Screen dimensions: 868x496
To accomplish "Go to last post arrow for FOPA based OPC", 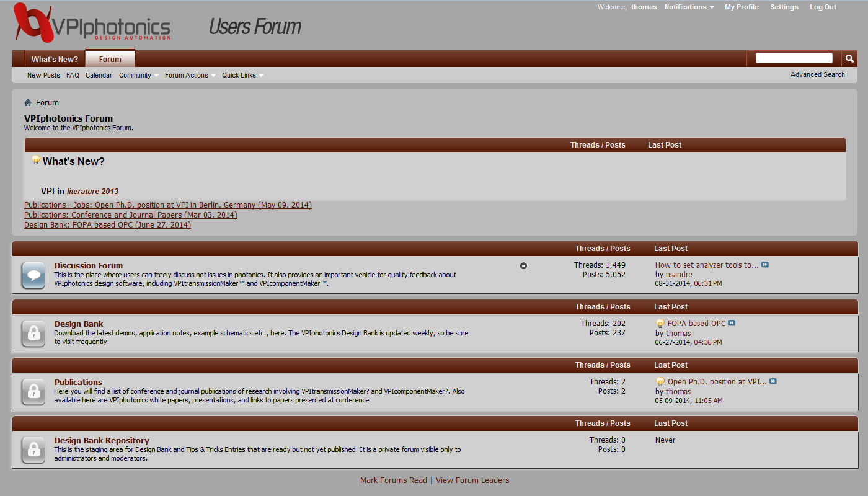I will point(732,323).
